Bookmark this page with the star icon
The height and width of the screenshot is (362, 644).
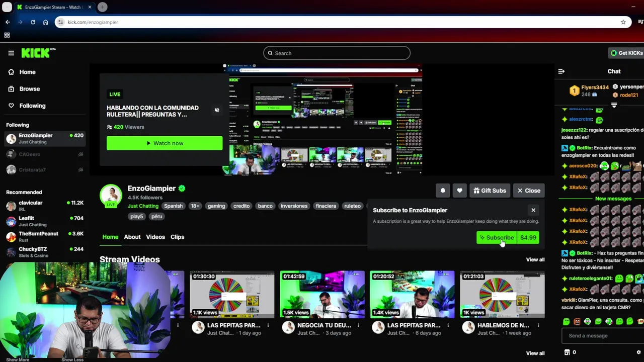(623, 22)
